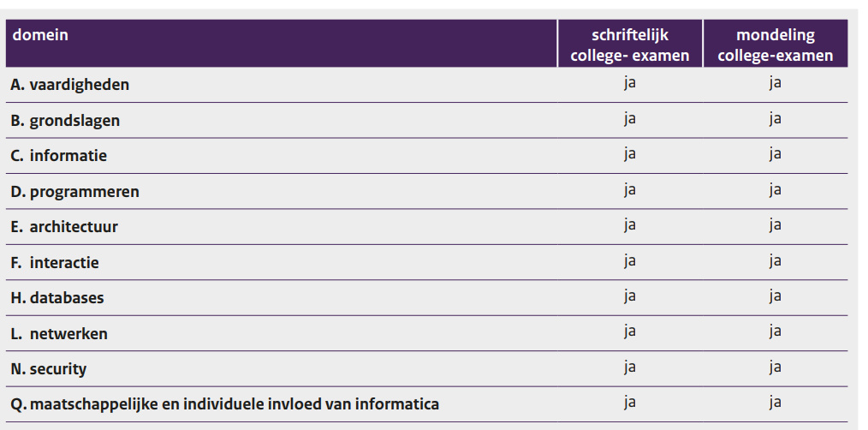868x430 pixels.
Task: Select the 'H. databases' row label
Action: point(57,298)
